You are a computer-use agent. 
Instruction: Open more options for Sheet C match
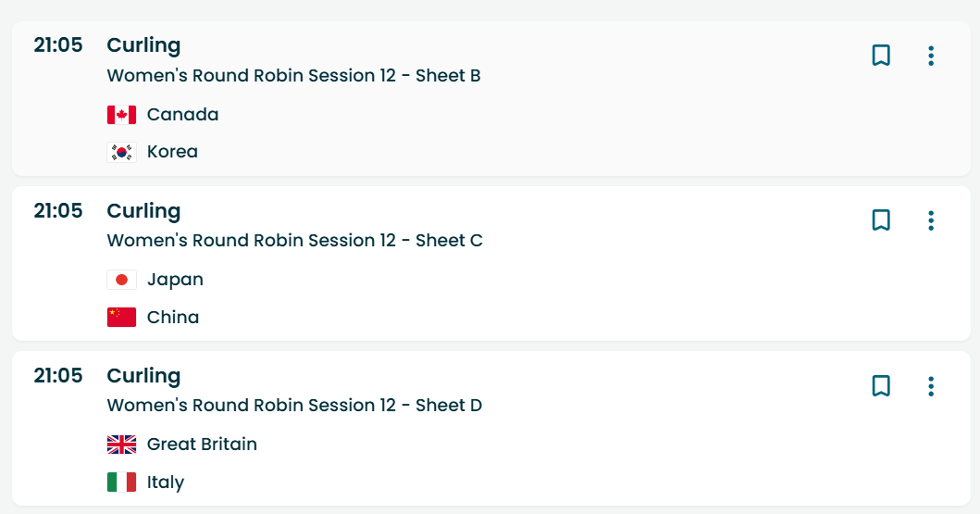pyautogui.click(x=931, y=220)
